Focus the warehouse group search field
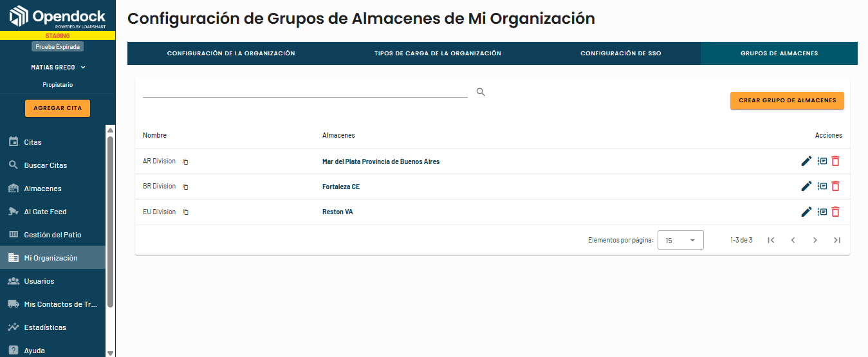The height and width of the screenshot is (357, 868). 305,91
